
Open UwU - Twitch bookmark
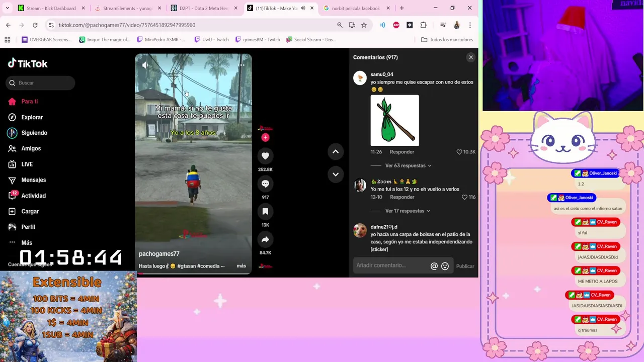click(211, 40)
